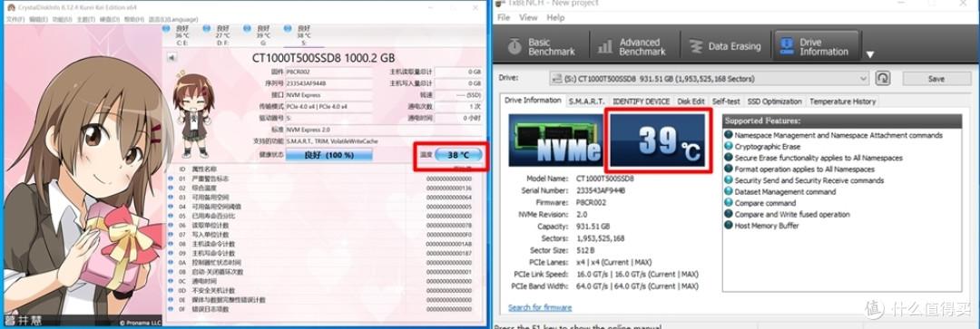Select the D: F: disk status icon
Screen dimensions: 980x329
(x=206, y=29)
